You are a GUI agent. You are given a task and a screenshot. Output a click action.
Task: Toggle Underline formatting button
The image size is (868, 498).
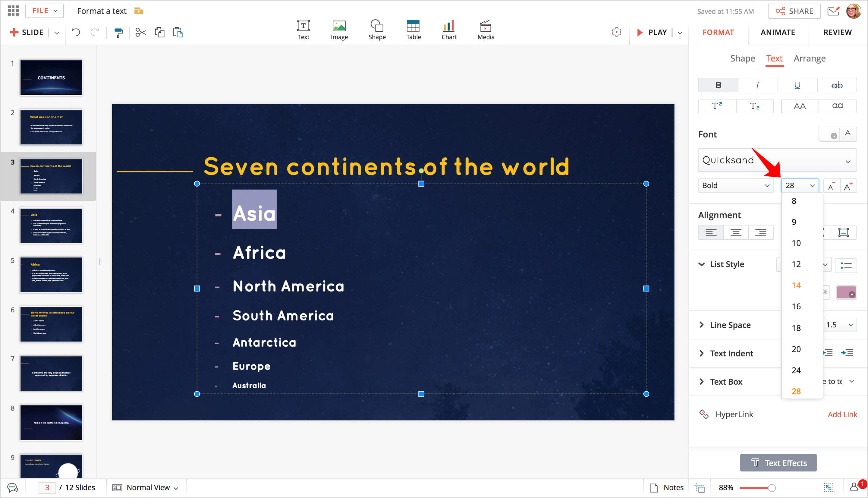[797, 85]
